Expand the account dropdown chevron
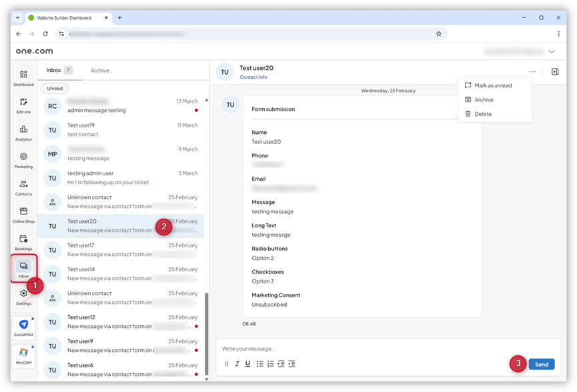 (551, 51)
